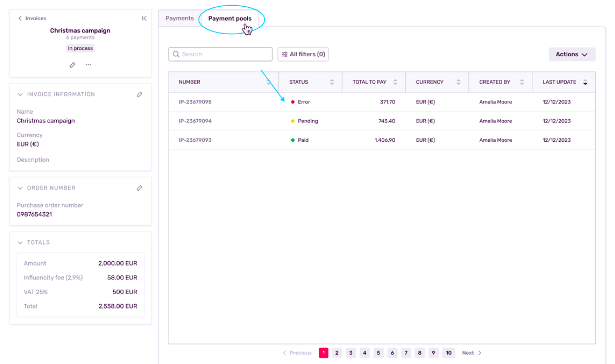Edit Christmas campaign with the pencil icon
The height and width of the screenshot is (364, 615).
coord(72,65)
